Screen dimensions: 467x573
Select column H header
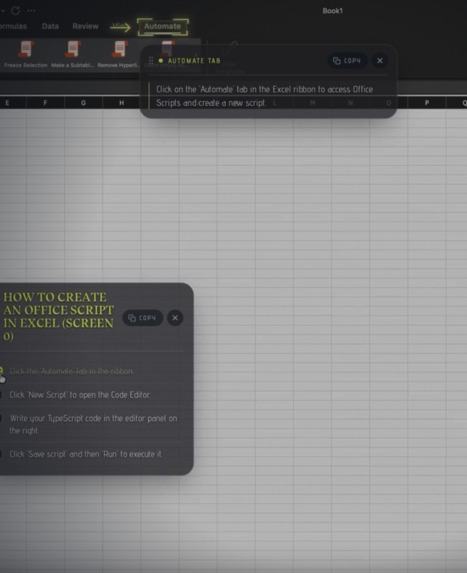[x=122, y=103]
